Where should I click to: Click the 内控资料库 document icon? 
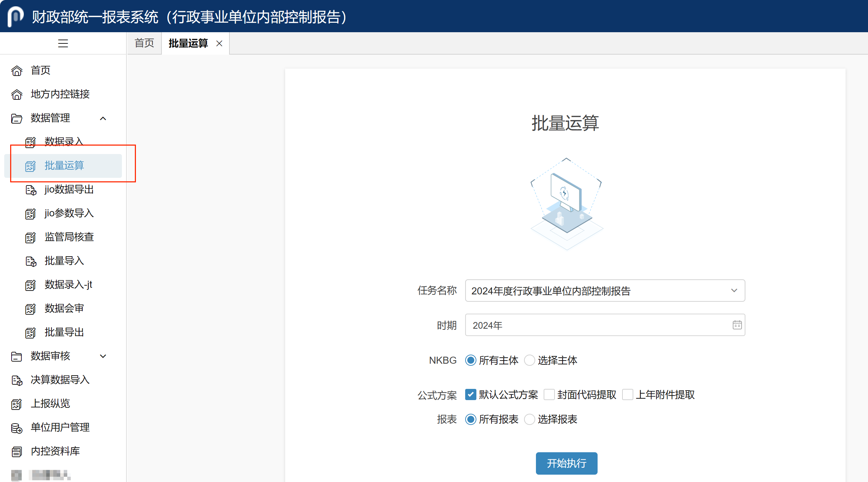click(x=16, y=452)
